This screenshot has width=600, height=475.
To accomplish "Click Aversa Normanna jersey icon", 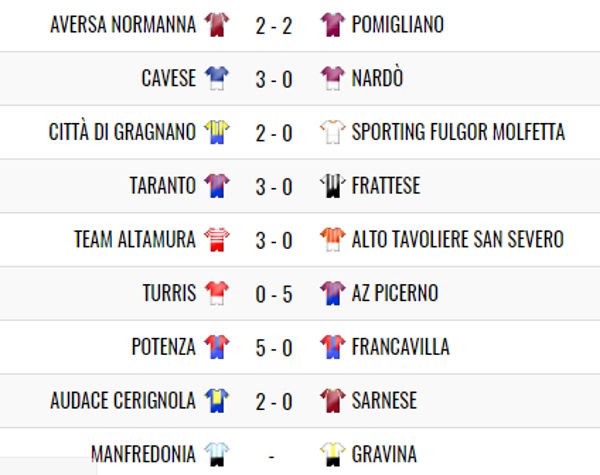I will pyautogui.click(x=217, y=25).
